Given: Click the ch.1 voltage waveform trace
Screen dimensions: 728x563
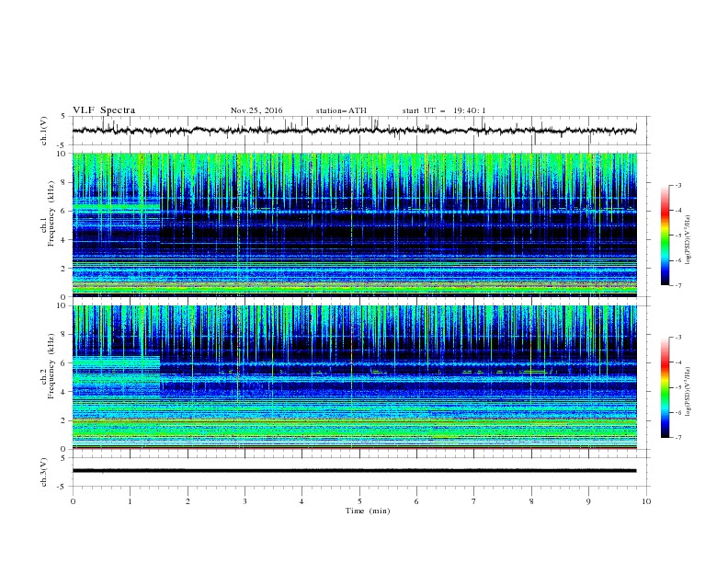Looking at the screenshot, I should [354, 131].
